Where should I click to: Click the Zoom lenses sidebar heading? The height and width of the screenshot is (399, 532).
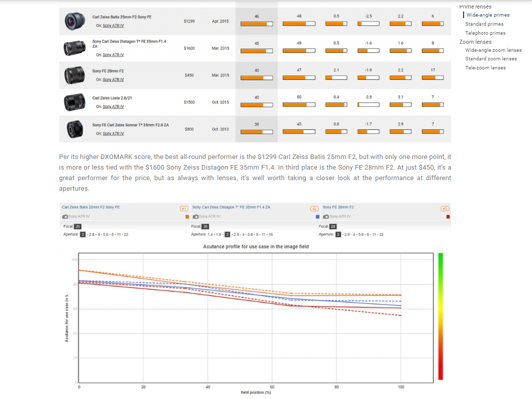(475, 42)
